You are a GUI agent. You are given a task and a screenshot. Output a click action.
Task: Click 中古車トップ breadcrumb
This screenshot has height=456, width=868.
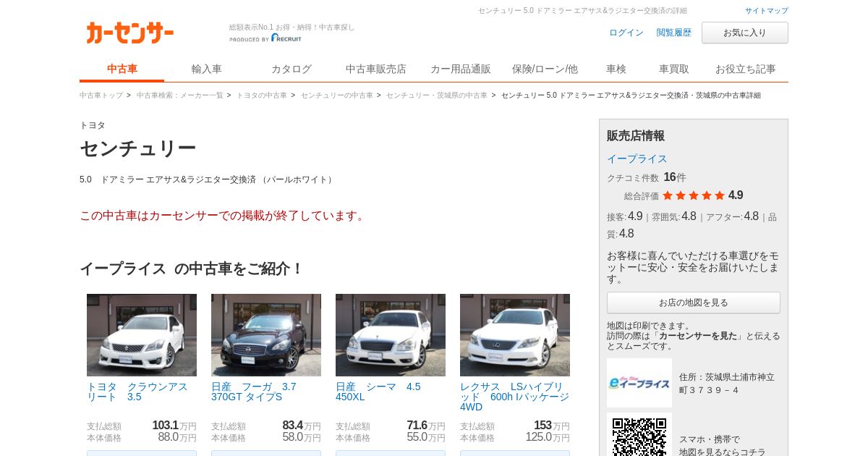pyautogui.click(x=101, y=96)
